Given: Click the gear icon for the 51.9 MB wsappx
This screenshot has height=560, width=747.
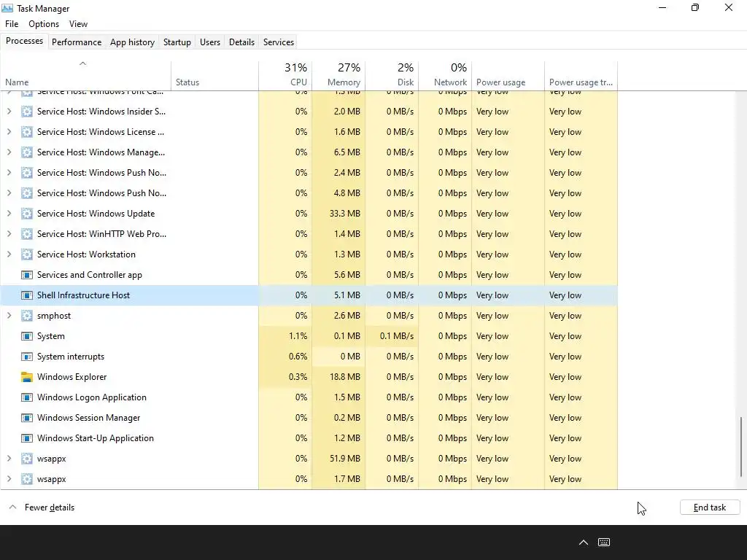Looking at the screenshot, I should pyautogui.click(x=27, y=459).
